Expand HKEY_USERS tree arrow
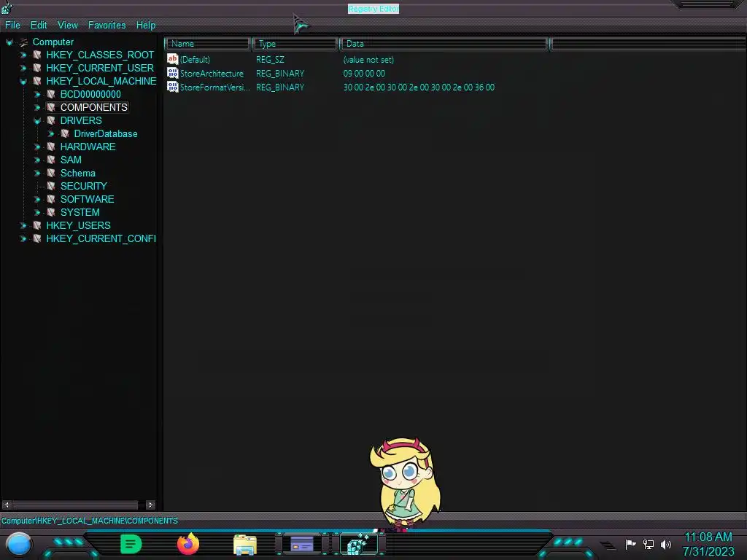The image size is (747, 560). (23, 226)
